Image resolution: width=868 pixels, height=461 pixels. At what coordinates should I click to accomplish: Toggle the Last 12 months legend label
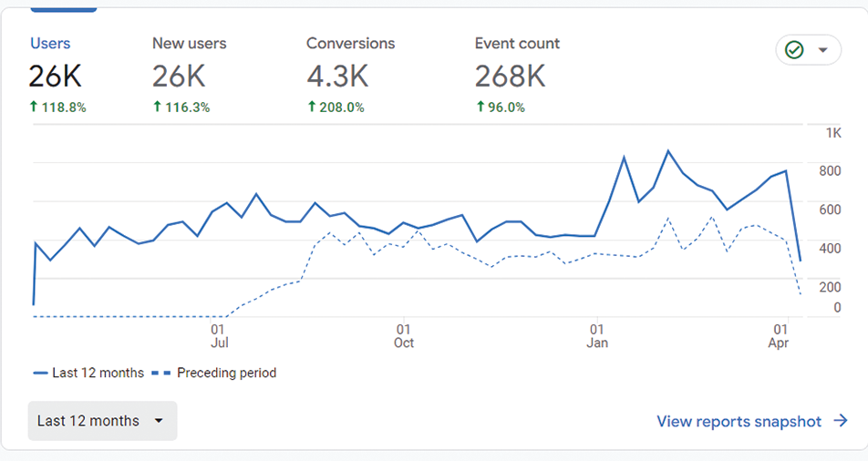[x=98, y=373]
